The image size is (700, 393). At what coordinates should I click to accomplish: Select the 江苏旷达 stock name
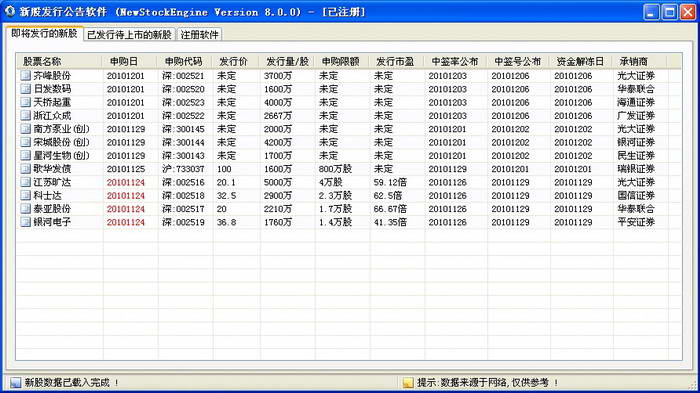[x=52, y=182]
